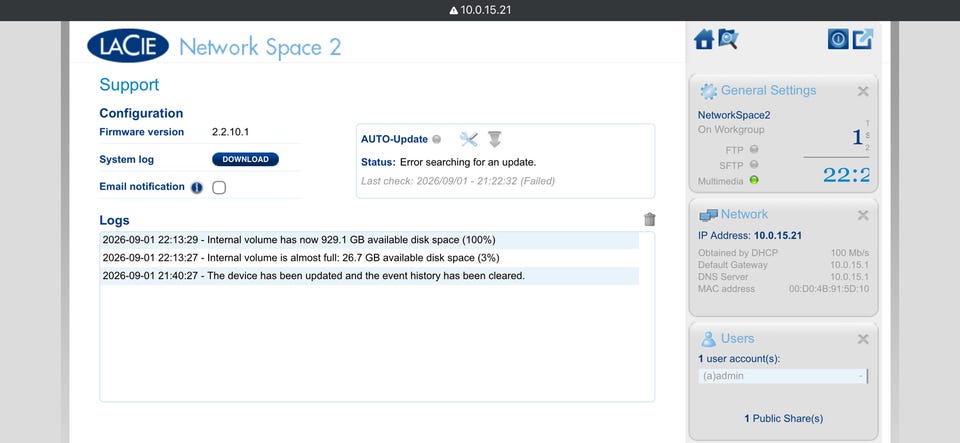Click the Network widget computers icon
The width and height of the screenshot is (960, 443).
point(708,215)
